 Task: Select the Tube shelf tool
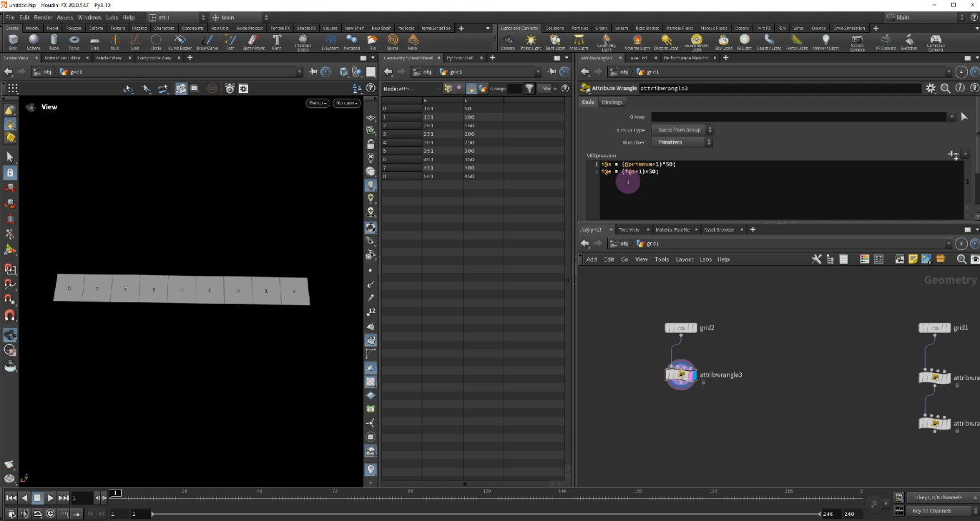tap(54, 42)
